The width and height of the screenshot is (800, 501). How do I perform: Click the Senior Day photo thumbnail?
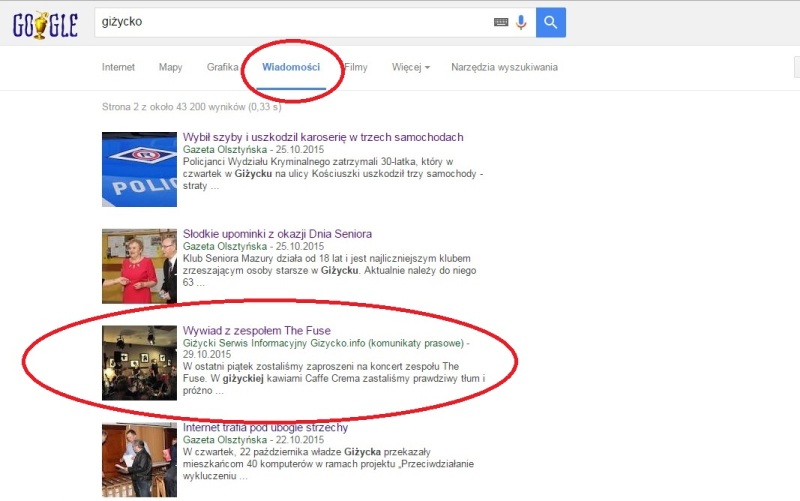pos(139,266)
